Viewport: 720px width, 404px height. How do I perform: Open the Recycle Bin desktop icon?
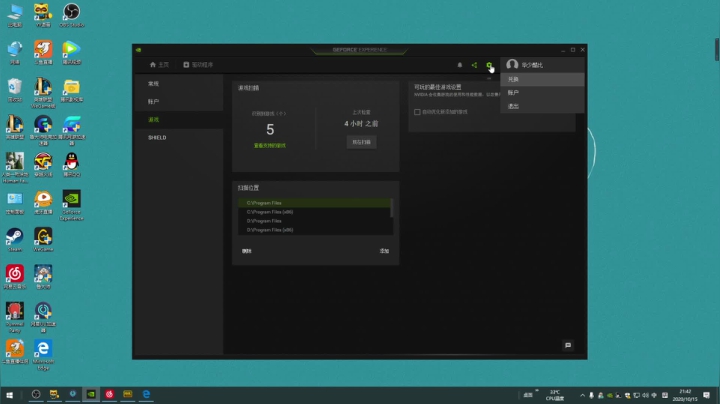click(15, 90)
